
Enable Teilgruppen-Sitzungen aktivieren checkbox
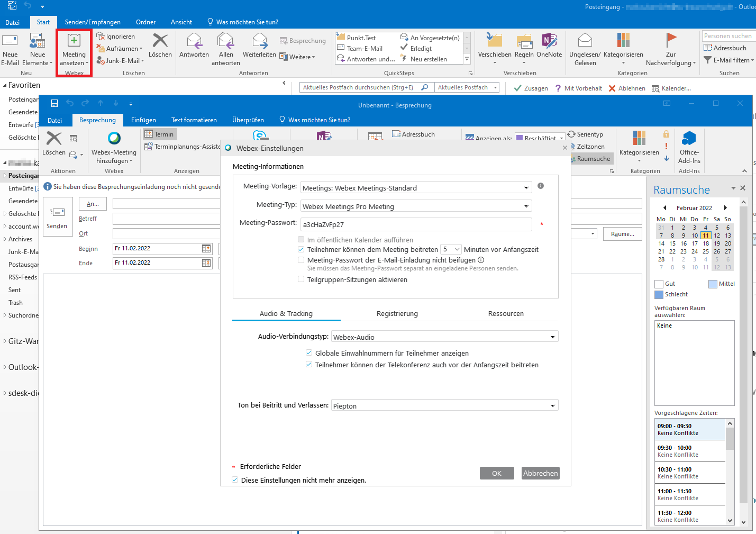(301, 279)
